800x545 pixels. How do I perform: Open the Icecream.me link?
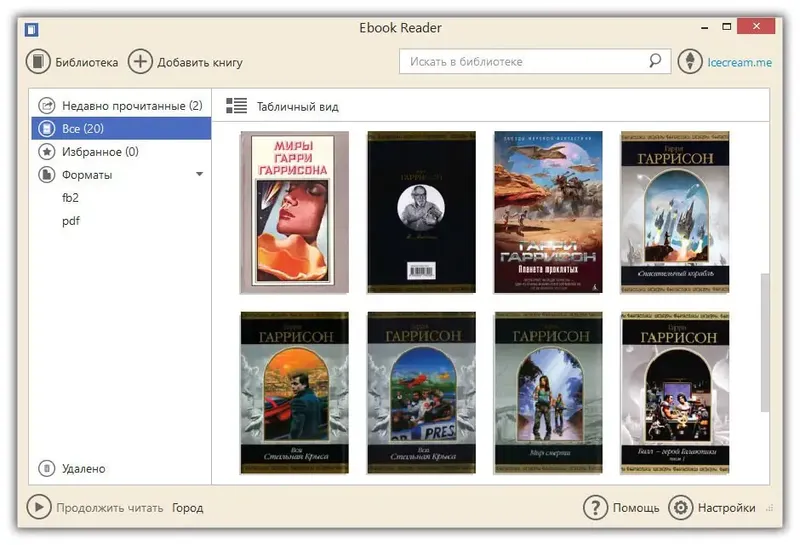coord(739,62)
